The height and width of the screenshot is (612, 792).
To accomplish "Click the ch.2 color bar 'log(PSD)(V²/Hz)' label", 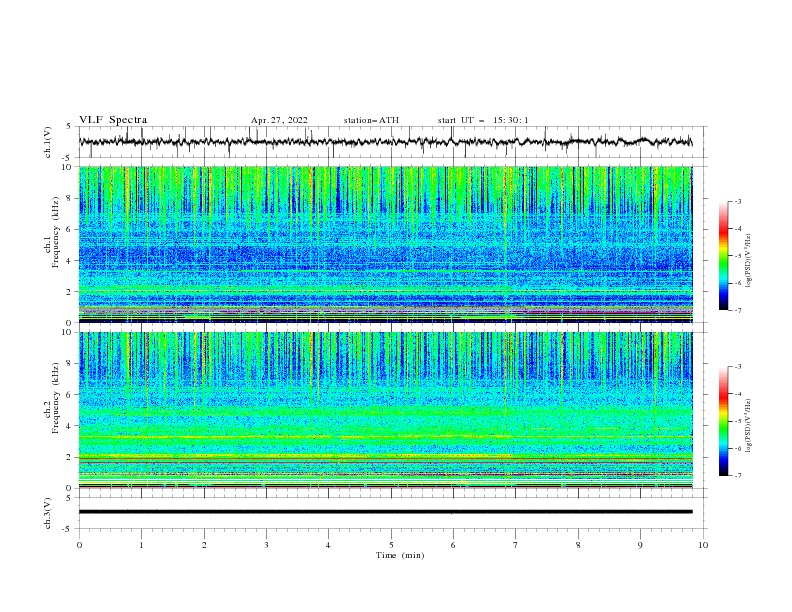I will point(748,426).
